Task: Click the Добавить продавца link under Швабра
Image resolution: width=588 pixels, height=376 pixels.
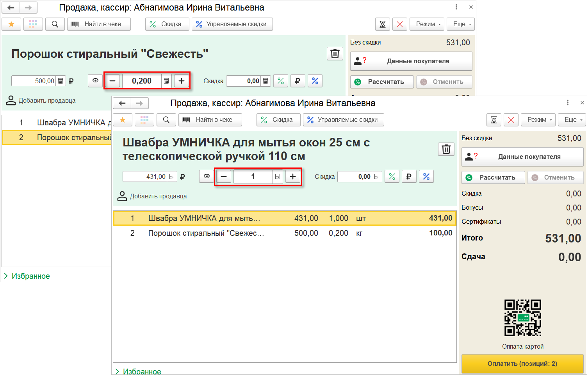Action: (158, 196)
